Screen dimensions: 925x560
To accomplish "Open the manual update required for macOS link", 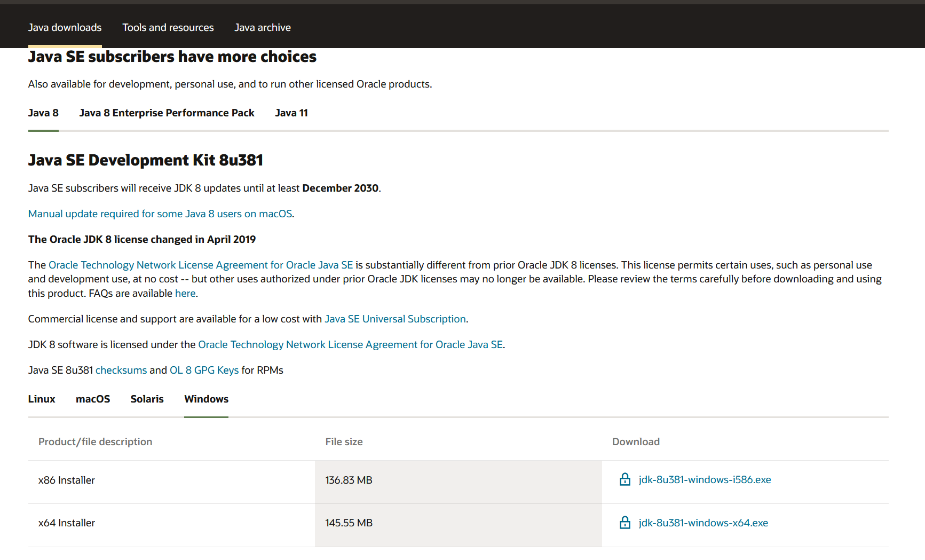I will click(x=160, y=214).
